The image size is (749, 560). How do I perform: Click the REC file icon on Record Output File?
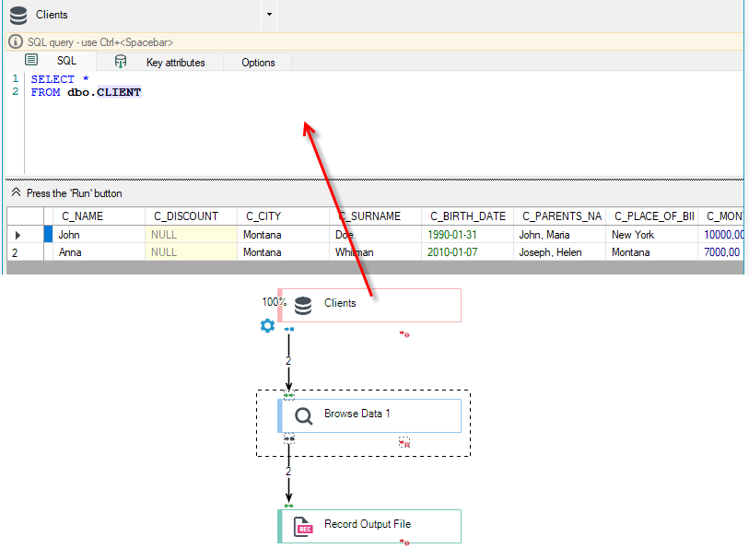[303, 527]
